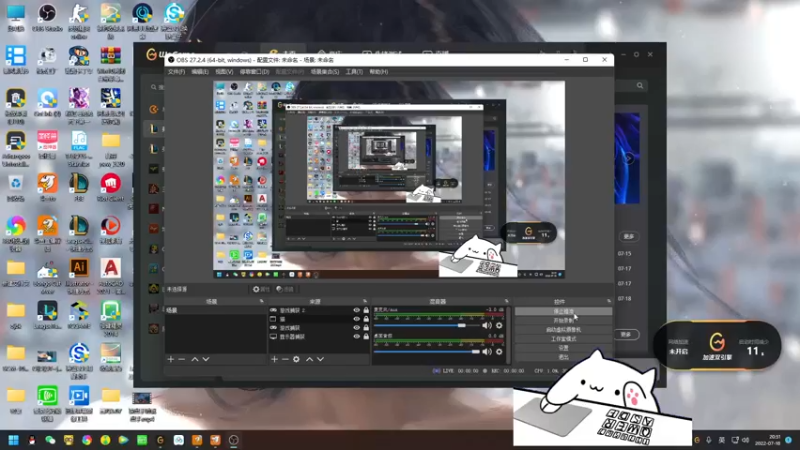Open the 停靠窗口(D) menu in OBS
The image size is (800, 450).
pyautogui.click(x=254, y=72)
